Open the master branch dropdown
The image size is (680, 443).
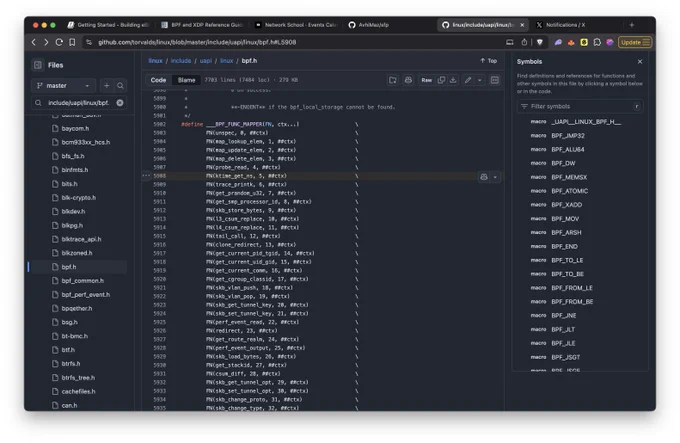[63, 86]
